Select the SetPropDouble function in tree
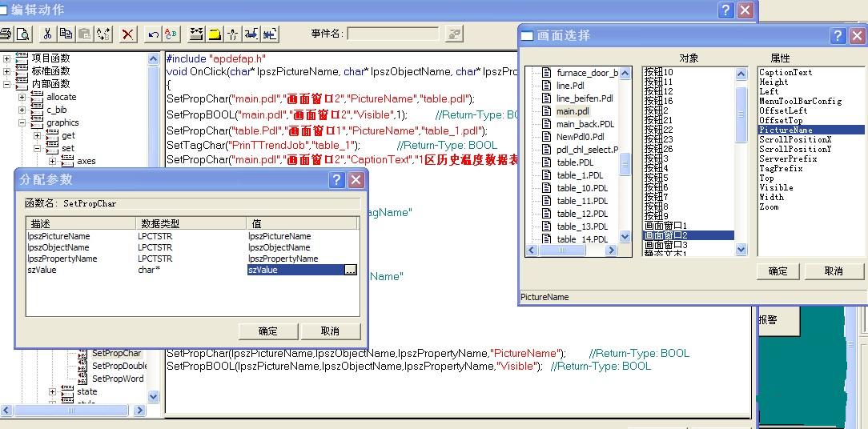 click(119, 366)
